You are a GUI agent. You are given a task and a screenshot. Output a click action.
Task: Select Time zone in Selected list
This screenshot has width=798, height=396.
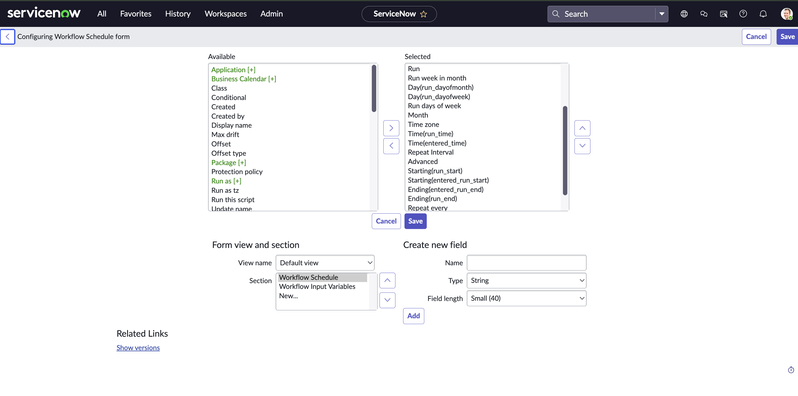tap(423, 124)
